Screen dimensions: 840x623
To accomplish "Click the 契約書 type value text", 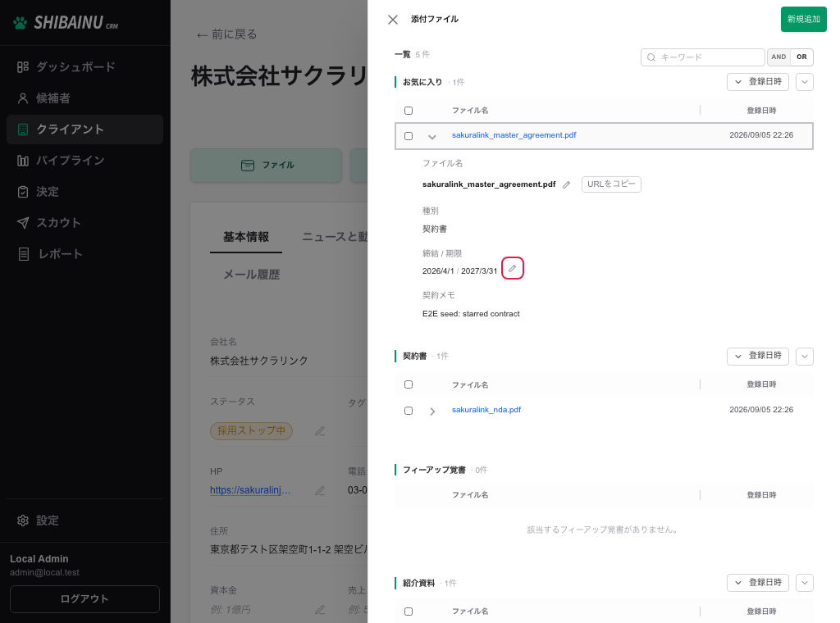I will point(435,229).
